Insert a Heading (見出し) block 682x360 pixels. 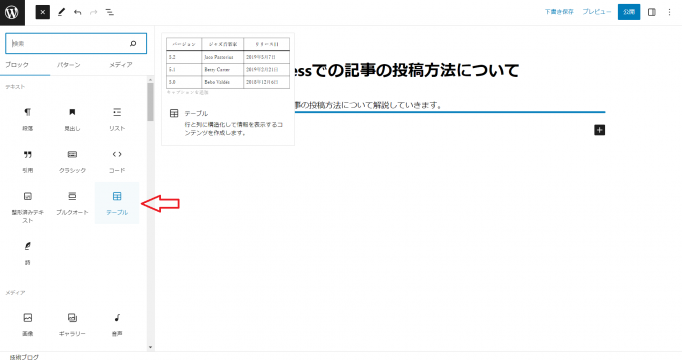point(72,119)
